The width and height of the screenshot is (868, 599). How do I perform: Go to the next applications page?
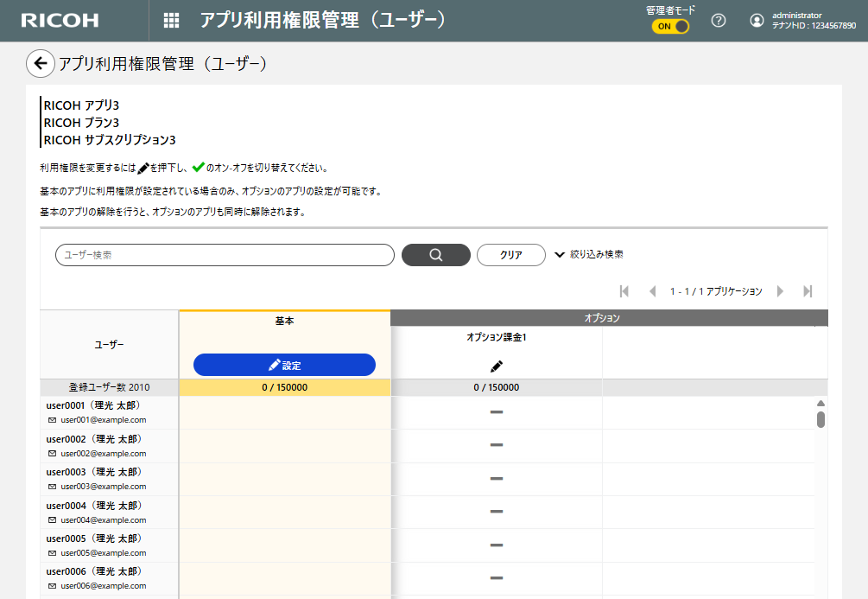(780, 291)
